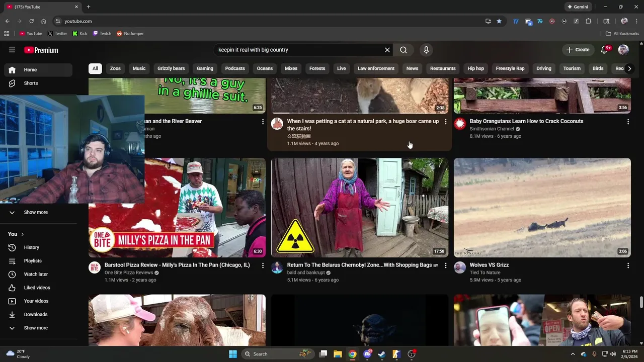644x362 pixels.
Task: Open Baby Orangutans Learn How to Crack Coconuts title
Action: coord(526,121)
